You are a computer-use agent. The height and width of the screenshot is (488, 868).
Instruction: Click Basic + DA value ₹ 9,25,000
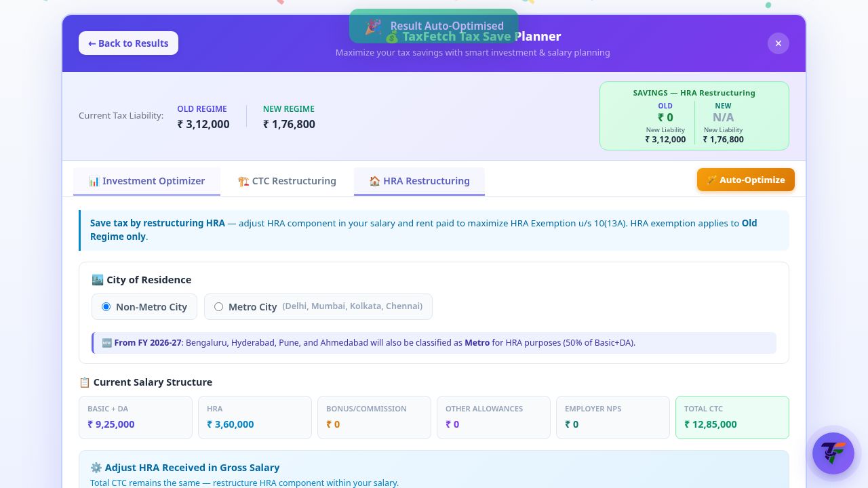(x=111, y=424)
